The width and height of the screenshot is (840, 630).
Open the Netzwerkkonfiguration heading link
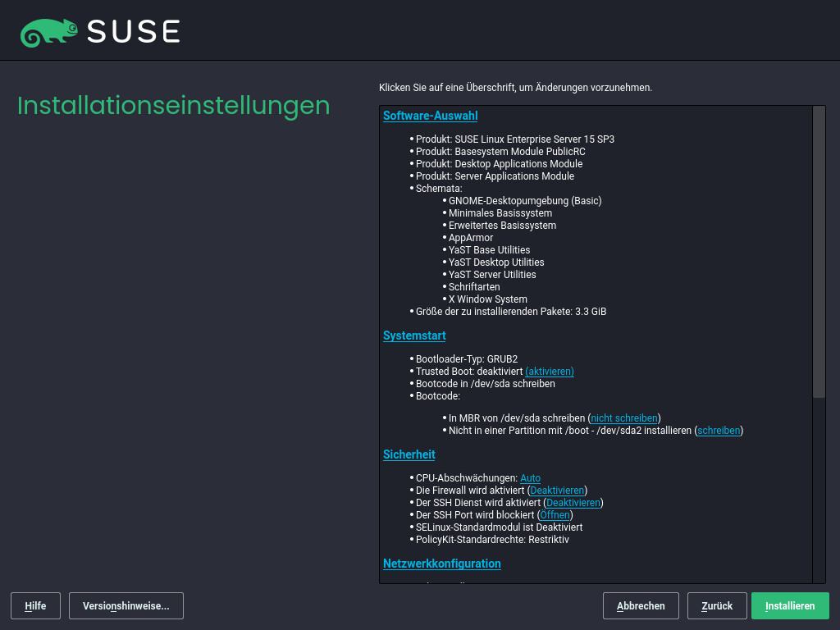click(x=442, y=564)
